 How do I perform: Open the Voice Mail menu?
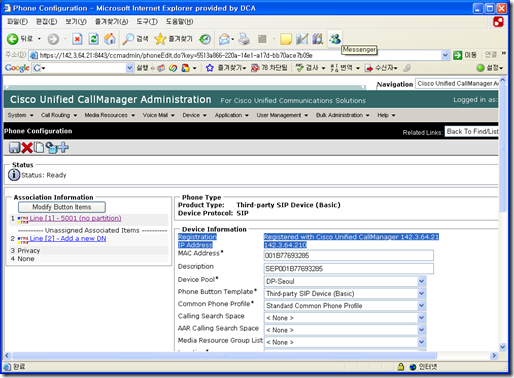[x=159, y=115]
